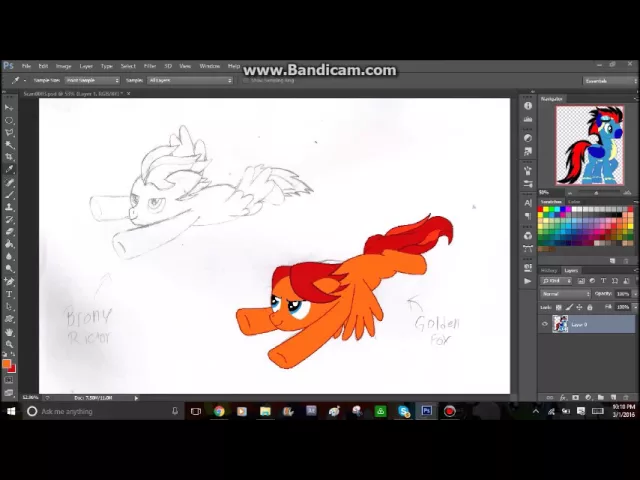Screen dimensions: 640x480
Task: Create a new layer group
Action: (601, 397)
